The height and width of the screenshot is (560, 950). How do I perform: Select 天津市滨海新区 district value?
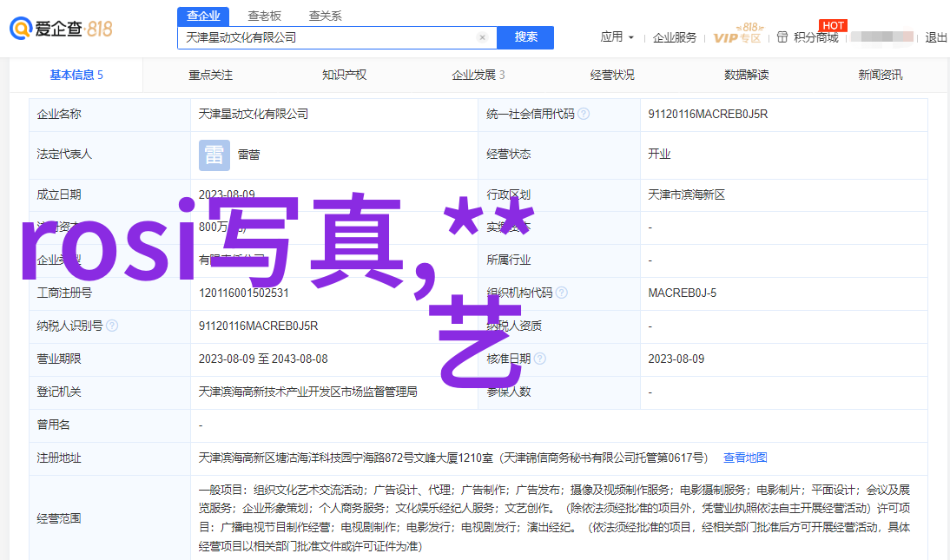click(686, 194)
